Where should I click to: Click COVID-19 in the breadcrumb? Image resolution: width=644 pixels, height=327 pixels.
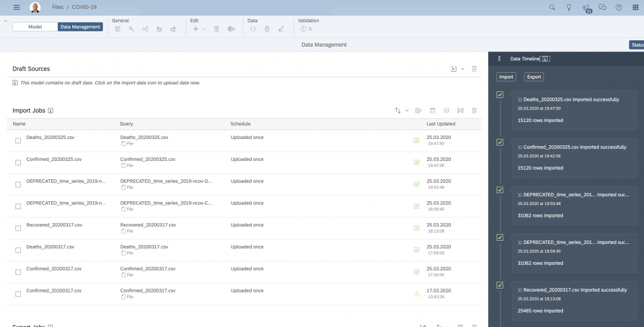pos(84,7)
